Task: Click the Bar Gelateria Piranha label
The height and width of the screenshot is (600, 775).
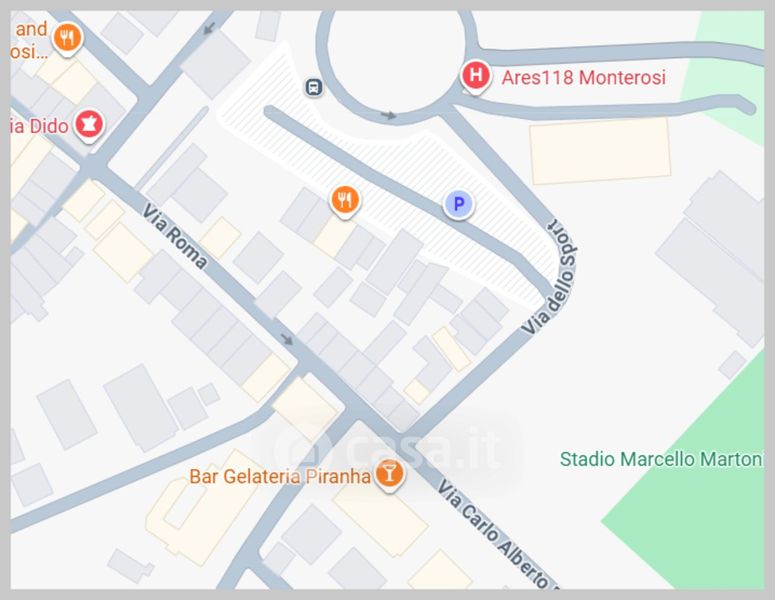Action: click(280, 476)
